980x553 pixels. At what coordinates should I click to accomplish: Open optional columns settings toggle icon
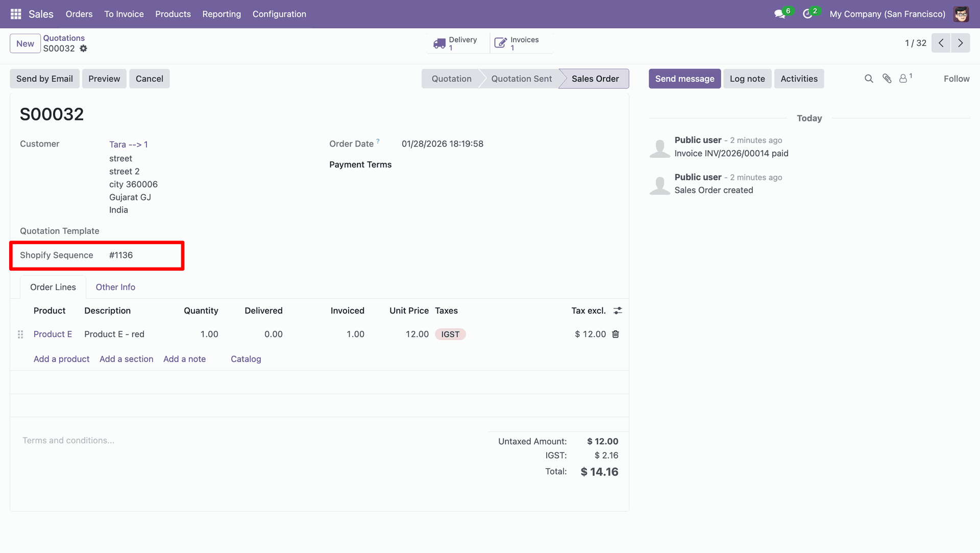[x=618, y=310]
